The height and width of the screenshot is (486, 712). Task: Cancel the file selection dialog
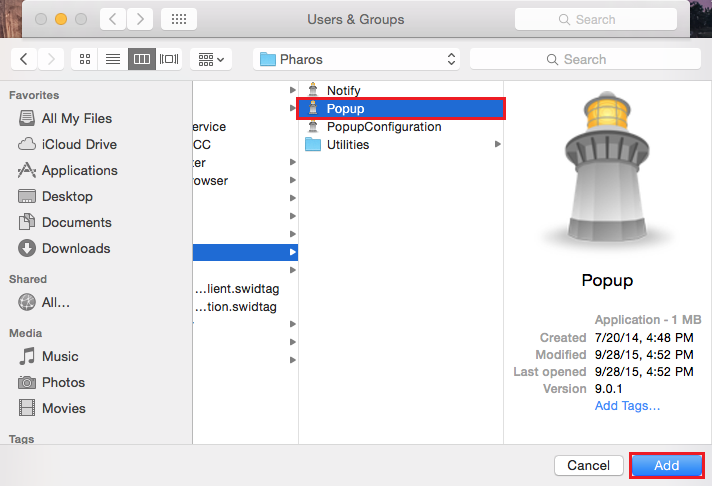click(588, 465)
